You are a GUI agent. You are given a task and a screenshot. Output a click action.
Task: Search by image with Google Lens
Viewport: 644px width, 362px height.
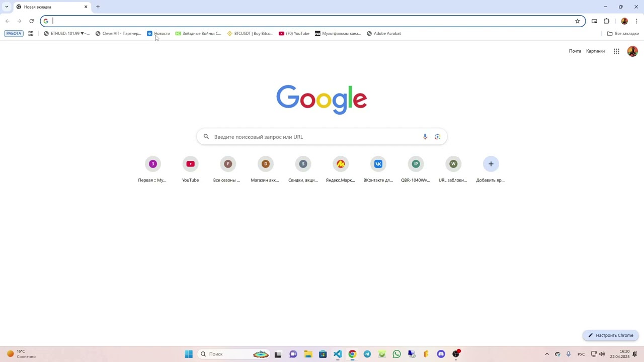437,137
